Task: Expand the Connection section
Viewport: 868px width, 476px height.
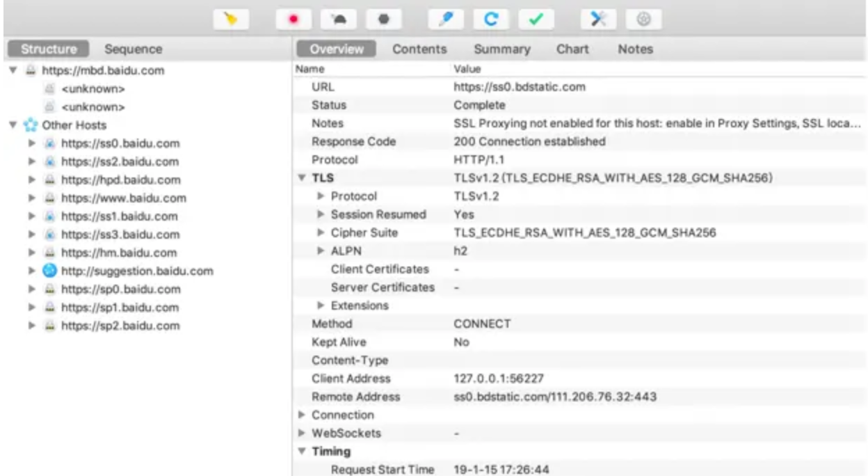Action: coord(302,415)
